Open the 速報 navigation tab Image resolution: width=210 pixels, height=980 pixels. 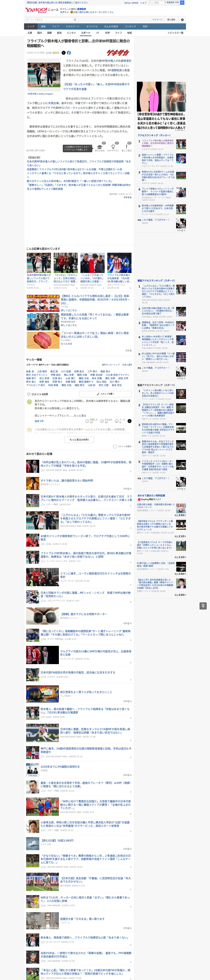point(43,27)
